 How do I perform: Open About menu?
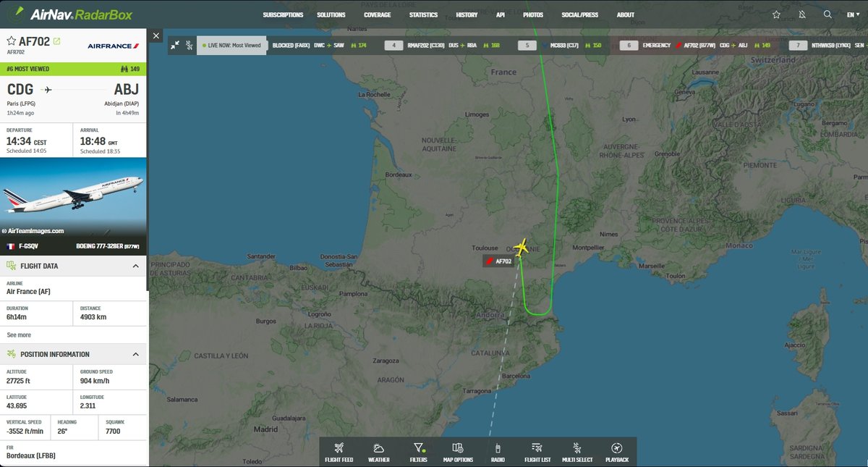click(626, 14)
